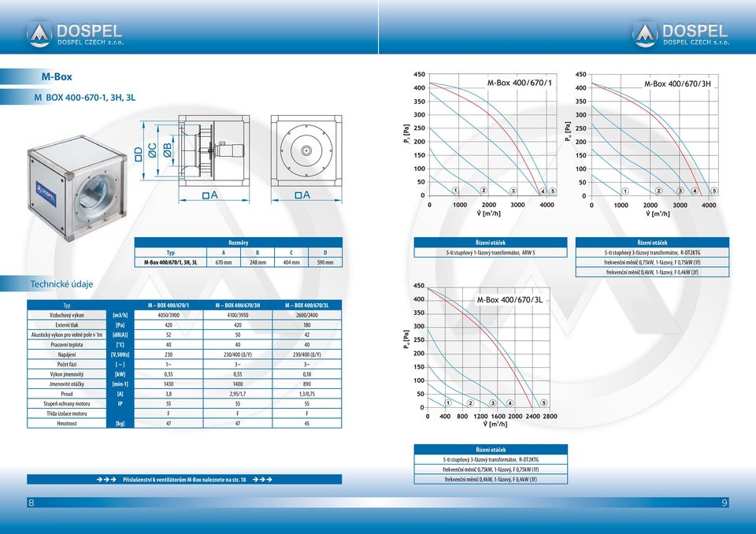Select the front-view drawing with circular impeller
The width and height of the screenshot is (756, 534).
click(x=306, y=150)
